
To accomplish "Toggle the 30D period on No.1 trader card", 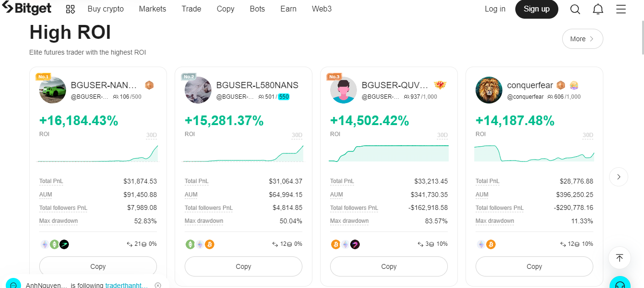I will tap(151, 136).
